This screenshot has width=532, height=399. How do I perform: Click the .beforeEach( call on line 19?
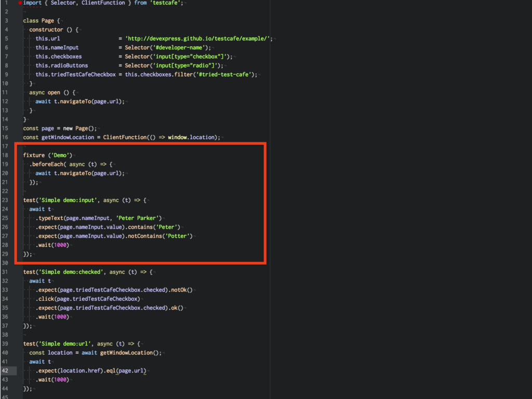pos(48,164)
